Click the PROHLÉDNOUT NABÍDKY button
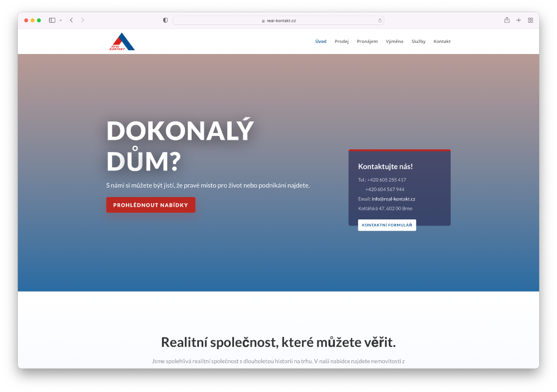This screenshot has width=557, height=392. pos(150,205)
